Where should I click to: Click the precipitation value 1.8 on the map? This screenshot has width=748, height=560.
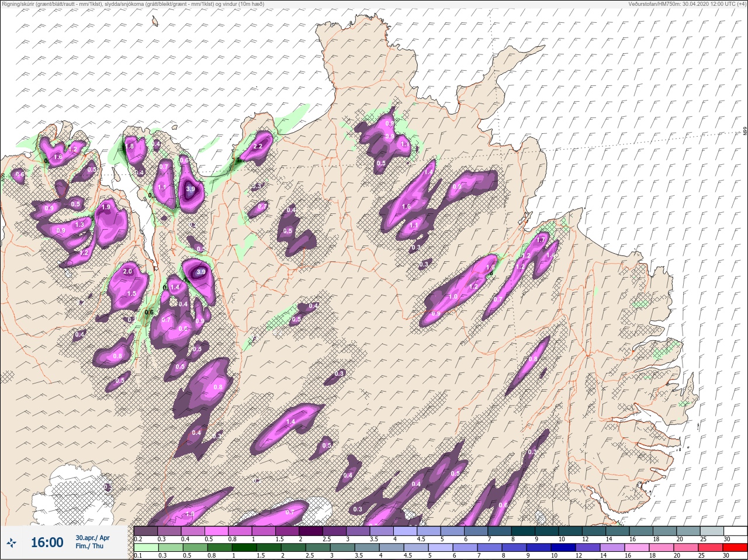pos(130,146)
